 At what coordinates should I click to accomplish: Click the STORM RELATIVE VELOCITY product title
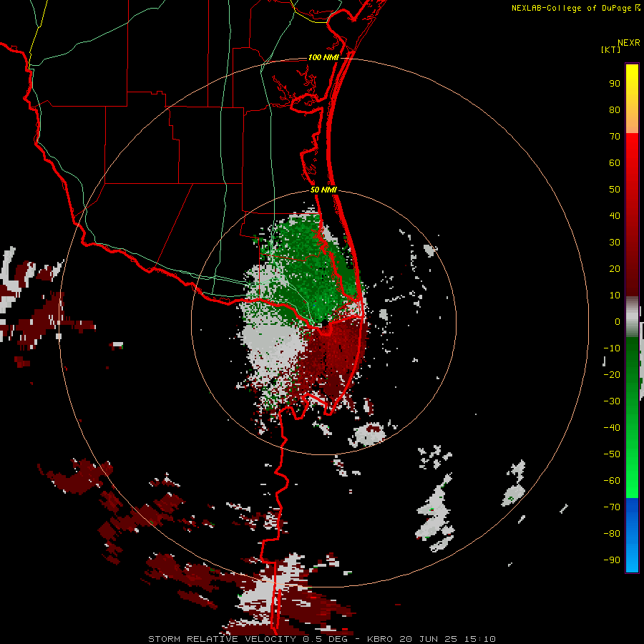pos(222,639)
